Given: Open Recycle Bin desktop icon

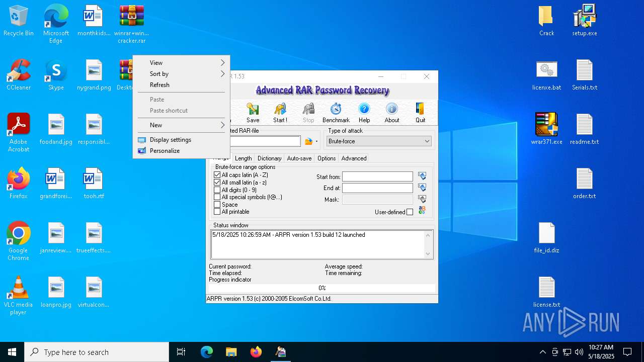Looking at the screenshot, I should (19, 21).
